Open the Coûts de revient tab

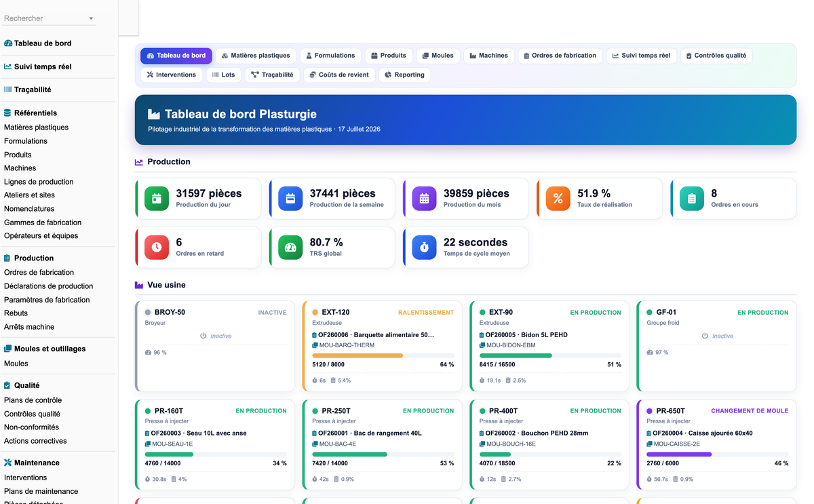click(339, 75)
